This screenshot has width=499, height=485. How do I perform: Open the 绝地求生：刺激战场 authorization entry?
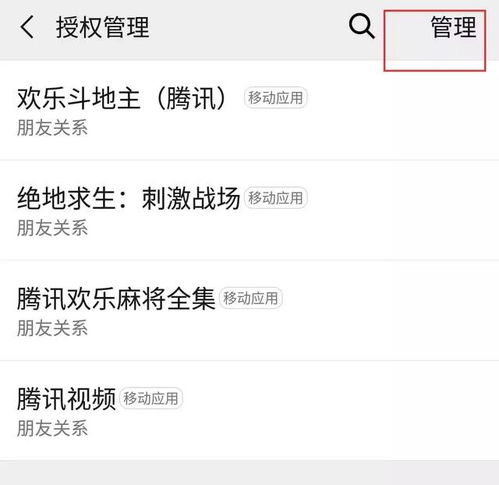(249, 210)
